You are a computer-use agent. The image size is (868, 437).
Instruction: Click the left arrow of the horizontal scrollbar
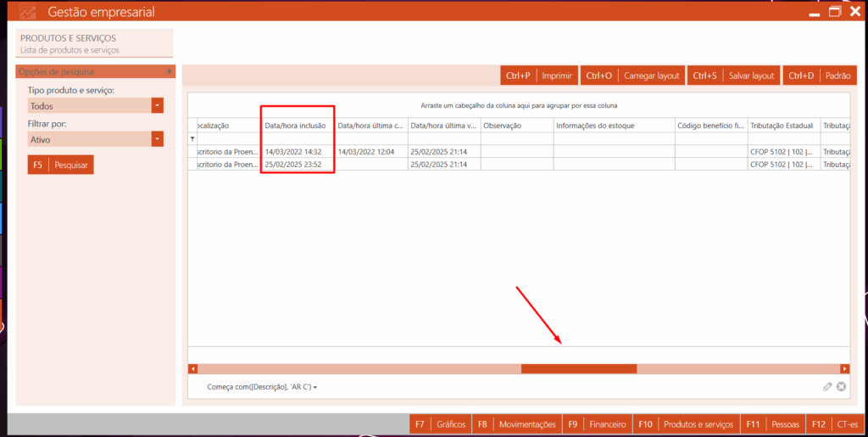[192, 369]
